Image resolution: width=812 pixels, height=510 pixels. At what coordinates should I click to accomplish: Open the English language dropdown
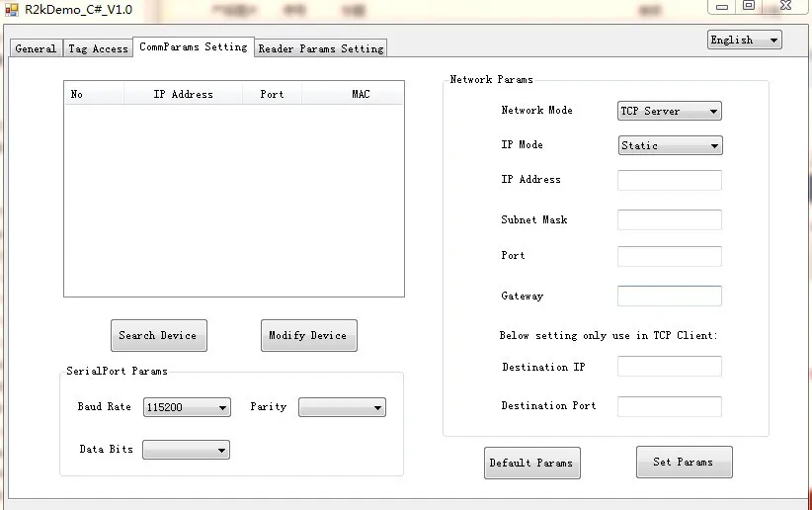[x=745, y=40]
